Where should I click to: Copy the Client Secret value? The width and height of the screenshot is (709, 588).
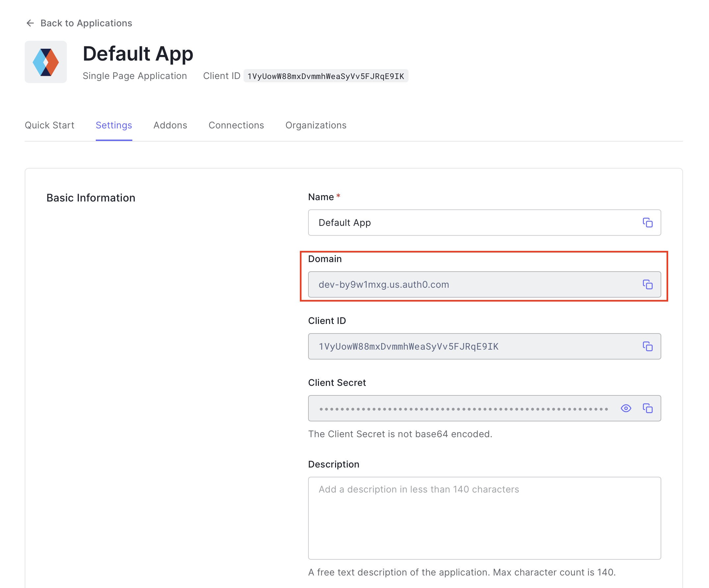point(647,408)
